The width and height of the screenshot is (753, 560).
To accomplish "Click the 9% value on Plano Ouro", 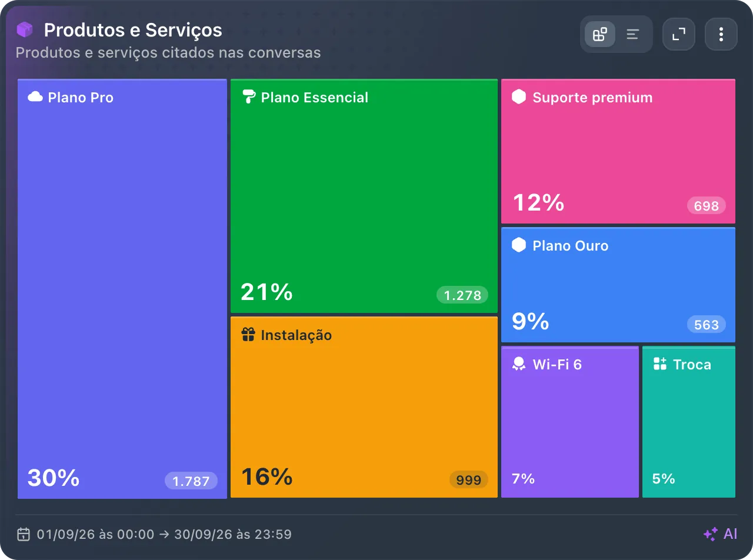I will coord(531,321).
